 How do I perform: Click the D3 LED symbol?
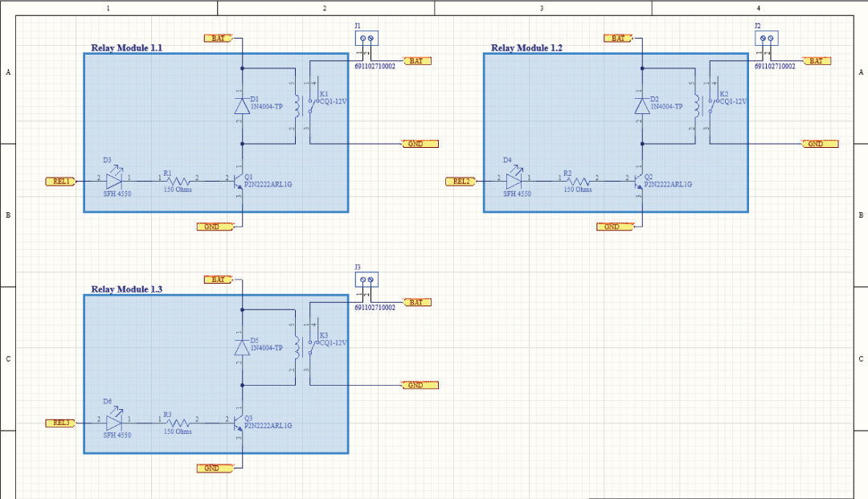(x=115, y=179)
